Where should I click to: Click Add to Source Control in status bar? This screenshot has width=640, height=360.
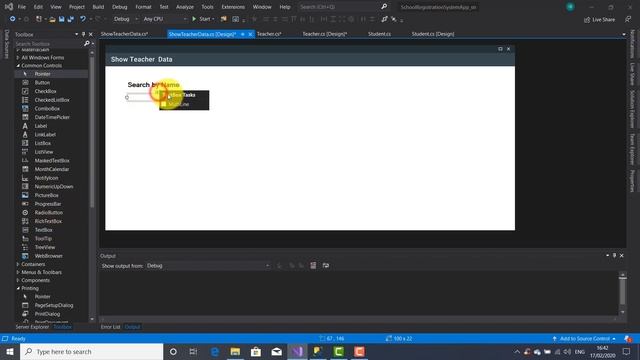pos(584,339)
